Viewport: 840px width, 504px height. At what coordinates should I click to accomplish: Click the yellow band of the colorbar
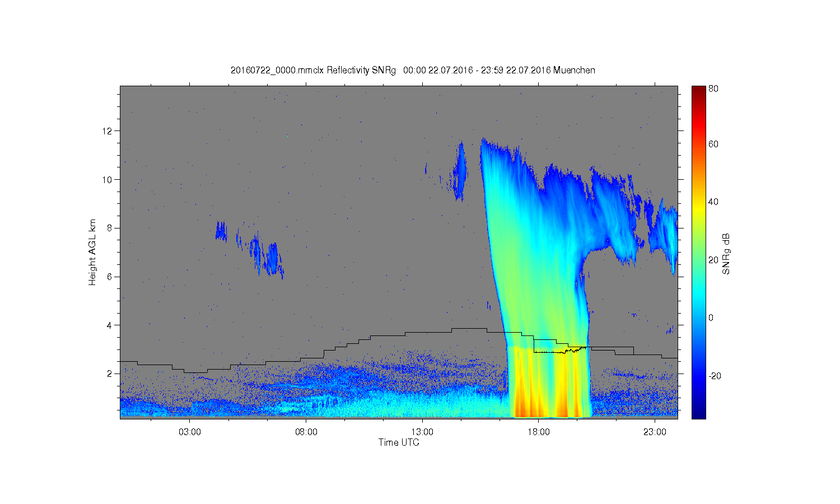[x=698, y=210]
